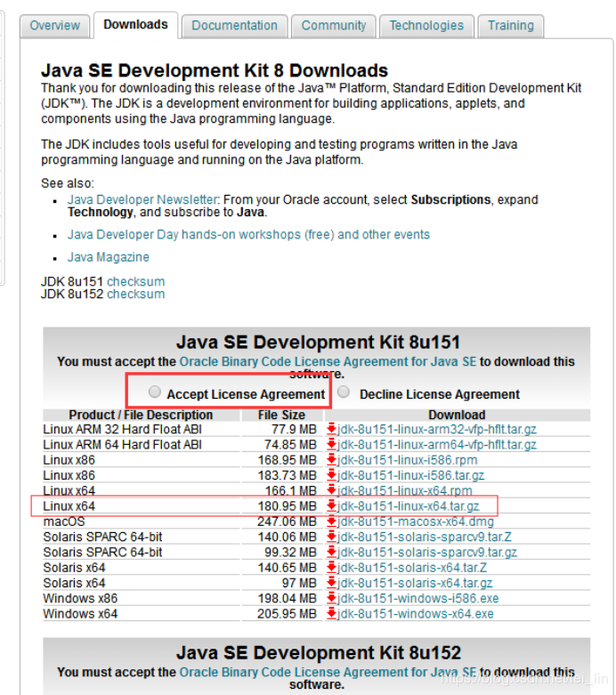The image size is (616, 695).
Task: Select Decline License Agreement radio for 8u151
Action: [x=344, y=392]
